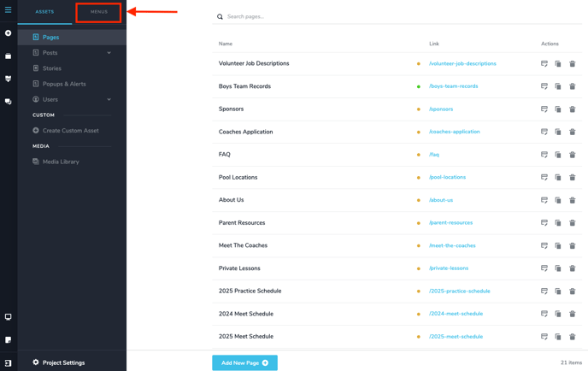Screen dimensions: 588x371
Task: Delete the Boys Team Records page
Action: 573,86
